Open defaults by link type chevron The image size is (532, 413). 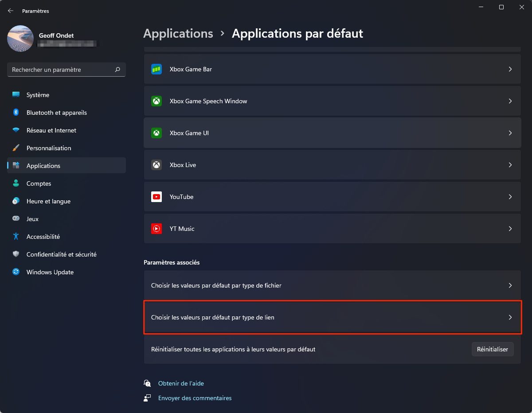510,317
